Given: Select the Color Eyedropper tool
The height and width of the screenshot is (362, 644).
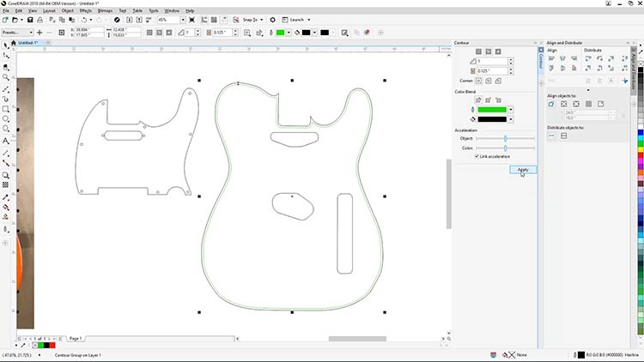Looking at the screenshot, I should tap(5, 197).
